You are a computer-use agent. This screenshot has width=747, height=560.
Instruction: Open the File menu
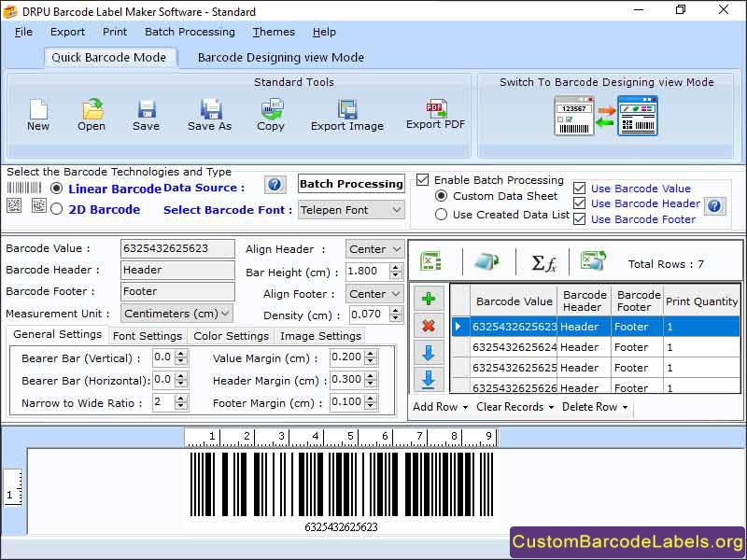tap(24, 32)
